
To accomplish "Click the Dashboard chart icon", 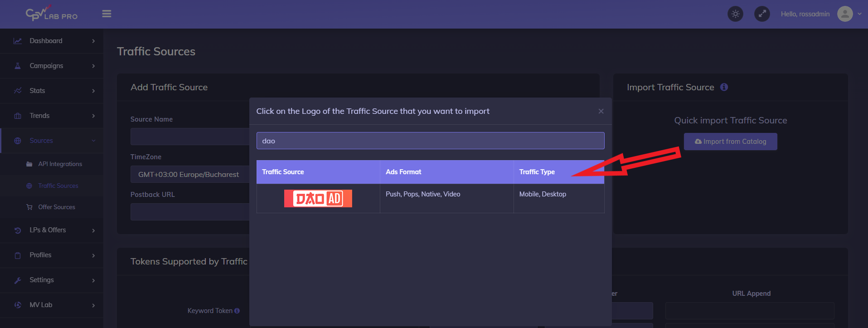I will coord(18,41).
